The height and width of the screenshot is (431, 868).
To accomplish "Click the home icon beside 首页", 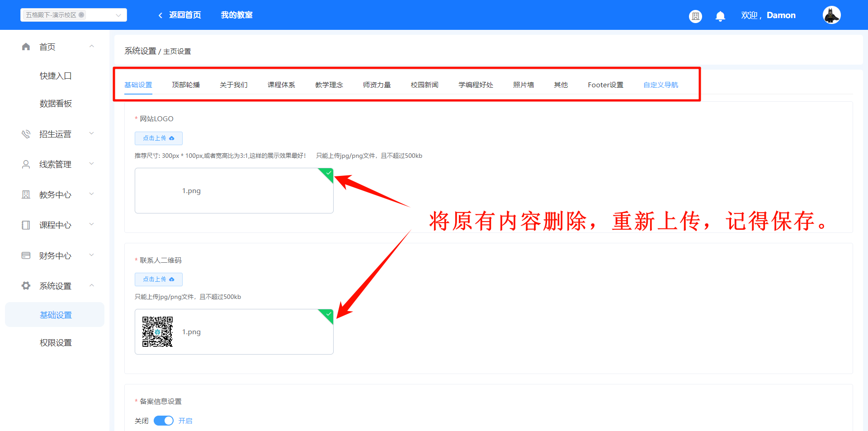I will (x=26, y=47).
